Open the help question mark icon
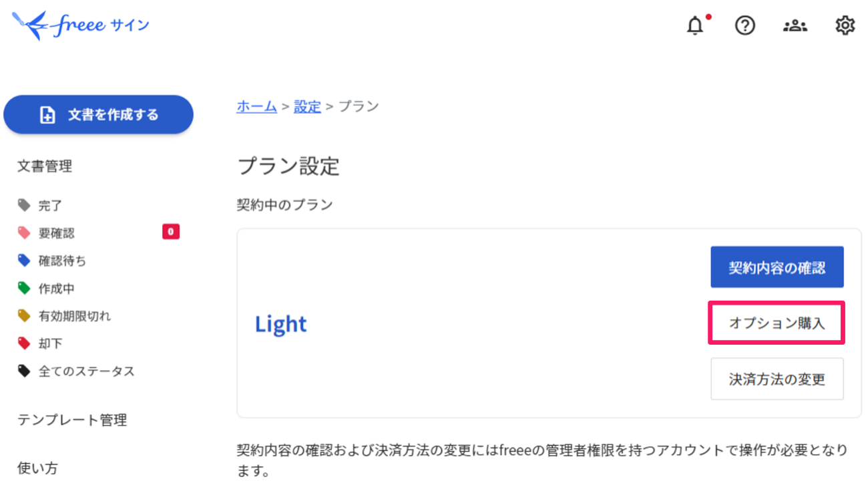The height and width of the screenshot is (489, 868). pos(745,26)
